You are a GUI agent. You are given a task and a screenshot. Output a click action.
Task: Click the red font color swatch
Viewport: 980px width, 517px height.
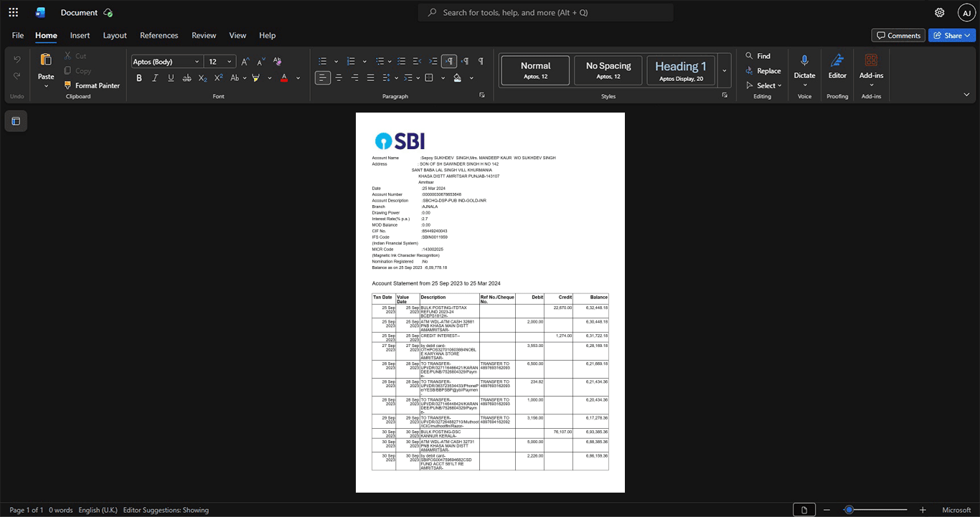(x=284, y=77)
